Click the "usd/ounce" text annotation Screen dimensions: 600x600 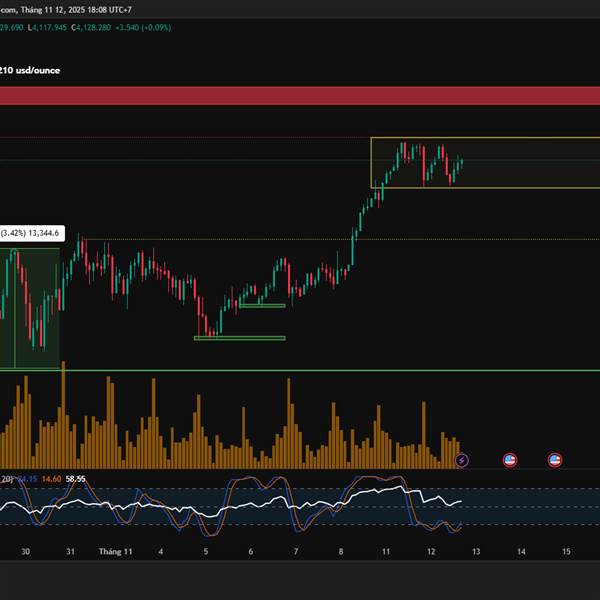click(38, 70)
